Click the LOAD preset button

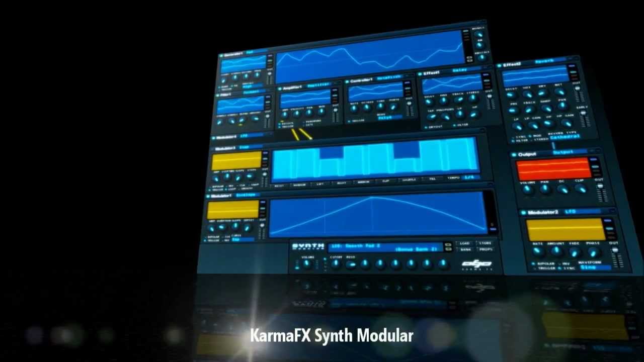(465, 244)
